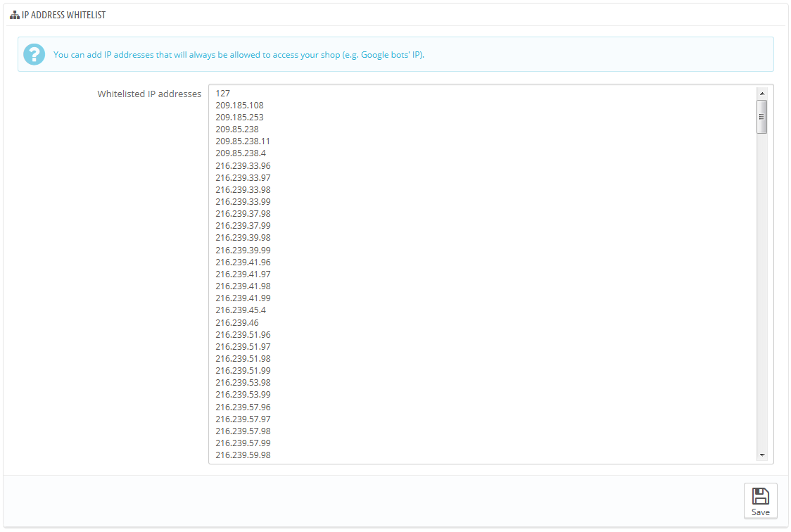Click the entry 209.185.108

tap(239, 106)
